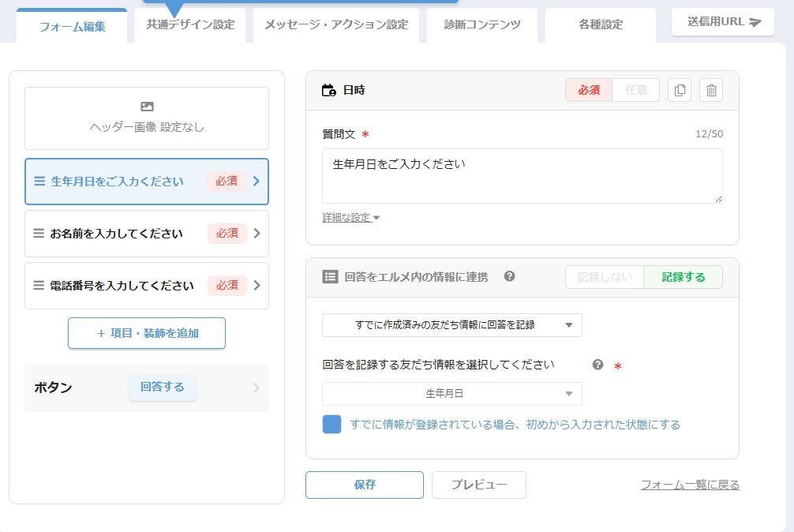Click the ボタン label text
This screenshot has width=794, height=532.
[53, 388]
